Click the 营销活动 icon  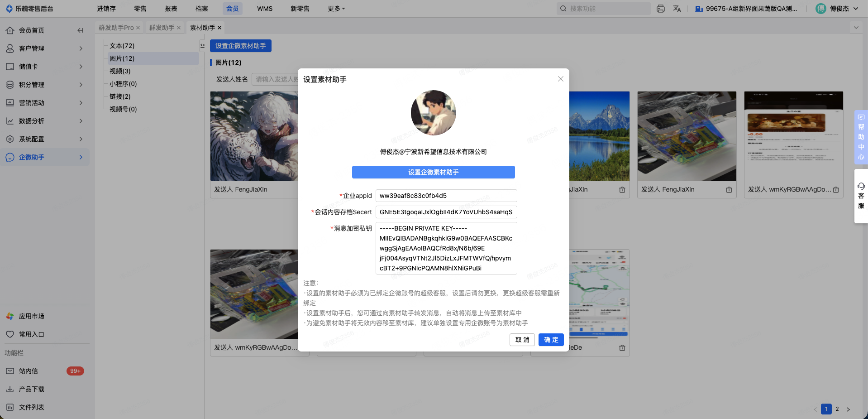(x=10, y=103)
